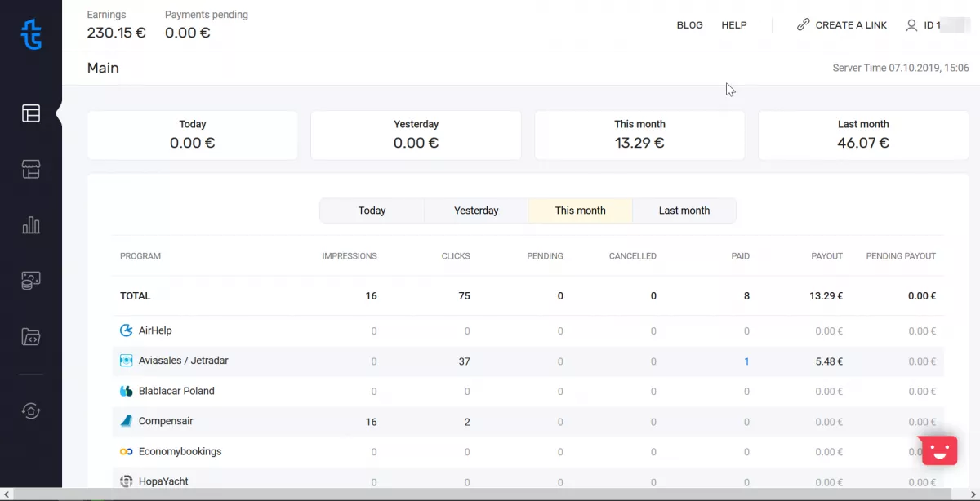980x501 pixels.
Task: Click the TOTAL row label
Action: click(x=136, y=296)
